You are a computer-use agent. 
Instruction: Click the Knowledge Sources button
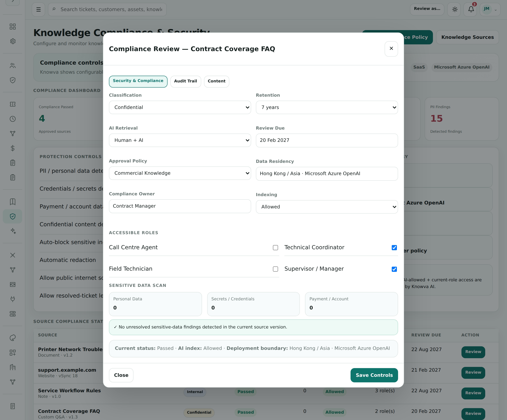point(467,37)
